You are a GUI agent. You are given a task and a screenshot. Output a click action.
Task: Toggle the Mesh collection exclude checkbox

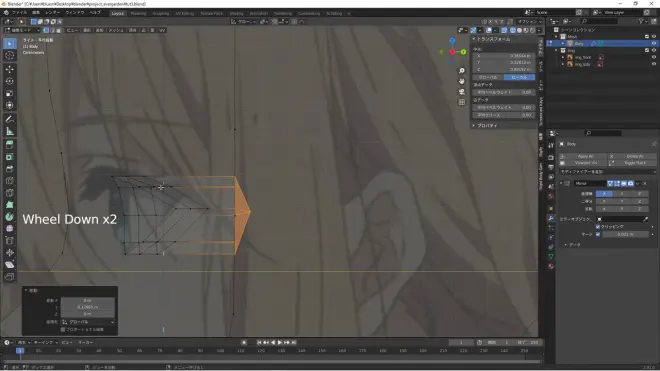coord(647,37)
